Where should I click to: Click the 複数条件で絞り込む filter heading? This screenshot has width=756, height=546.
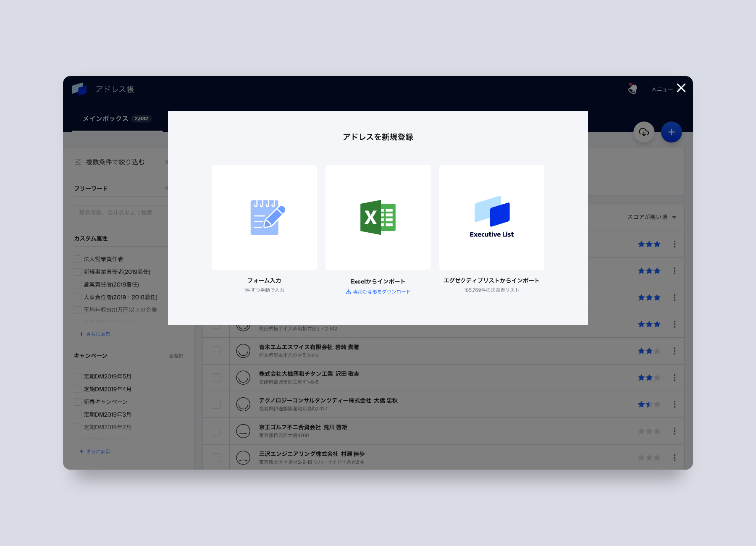tap(115, 162)
